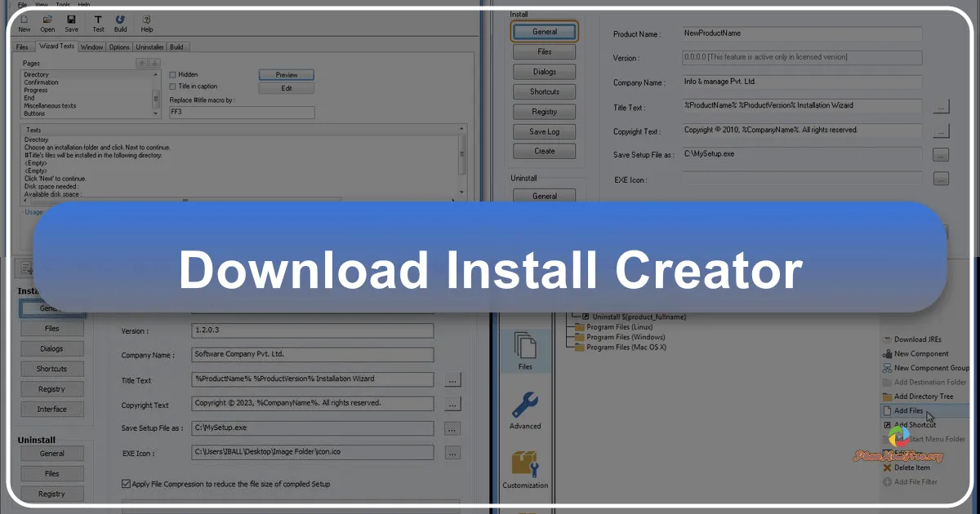Open Help from the toolbar
Screen dimensions: 980x514
click(x=146, y=23)
